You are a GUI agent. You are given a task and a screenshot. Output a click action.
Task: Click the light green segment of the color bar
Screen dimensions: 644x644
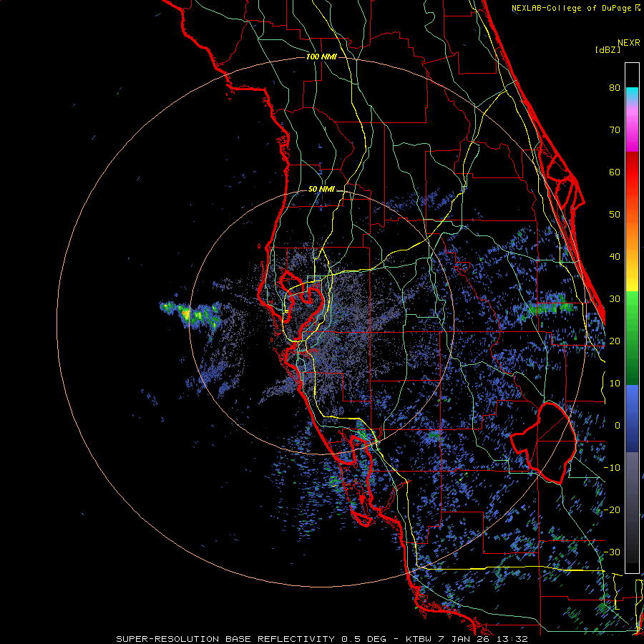click(x=632, y=306)
